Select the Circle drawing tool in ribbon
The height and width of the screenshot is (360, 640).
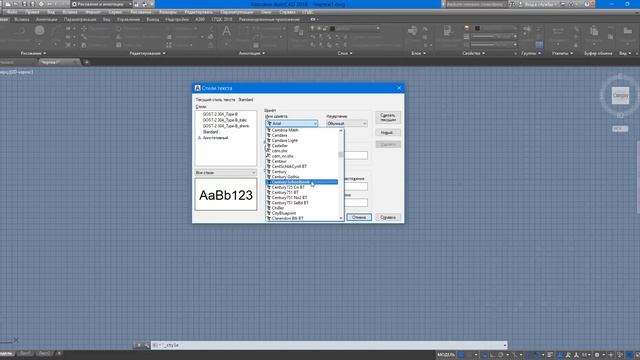click(x=40, y=30)
